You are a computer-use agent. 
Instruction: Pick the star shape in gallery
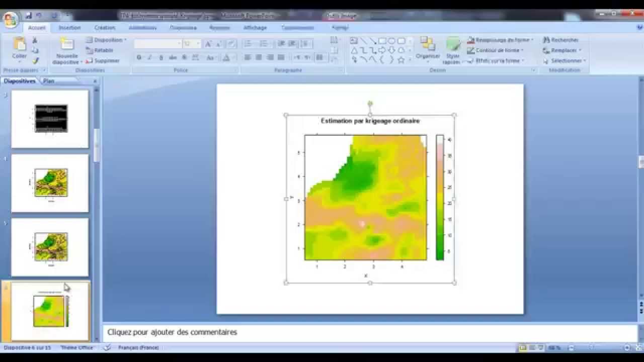pos(401,60)
